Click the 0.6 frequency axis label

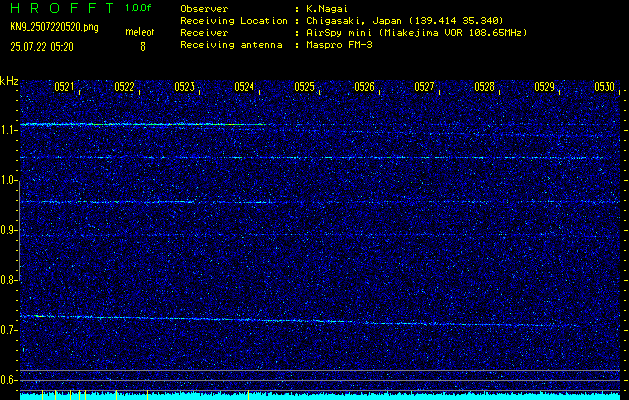8,380
